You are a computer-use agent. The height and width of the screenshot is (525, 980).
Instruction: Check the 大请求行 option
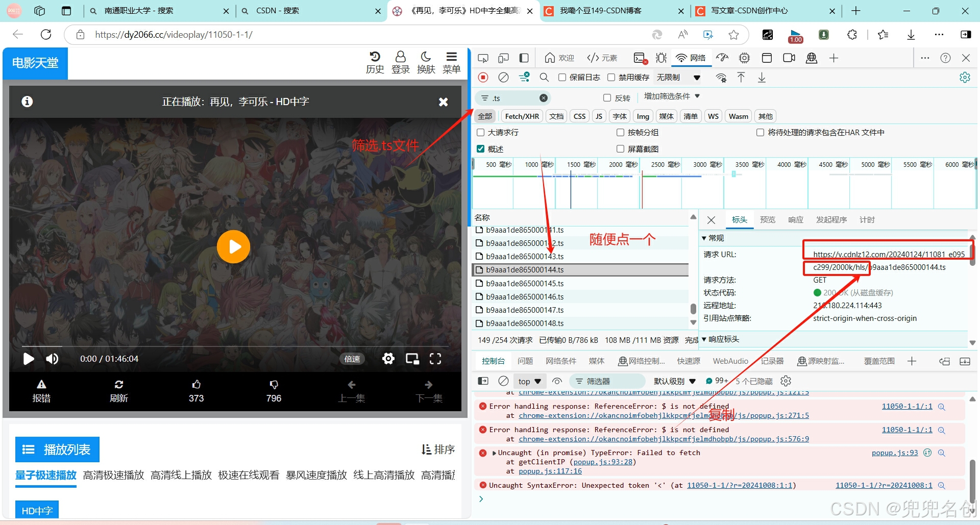480,132
